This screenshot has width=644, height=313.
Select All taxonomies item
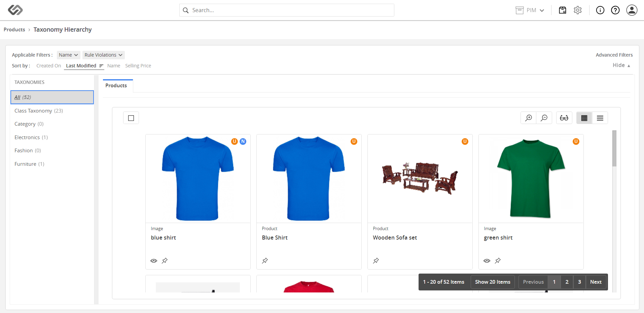(52, 97)
